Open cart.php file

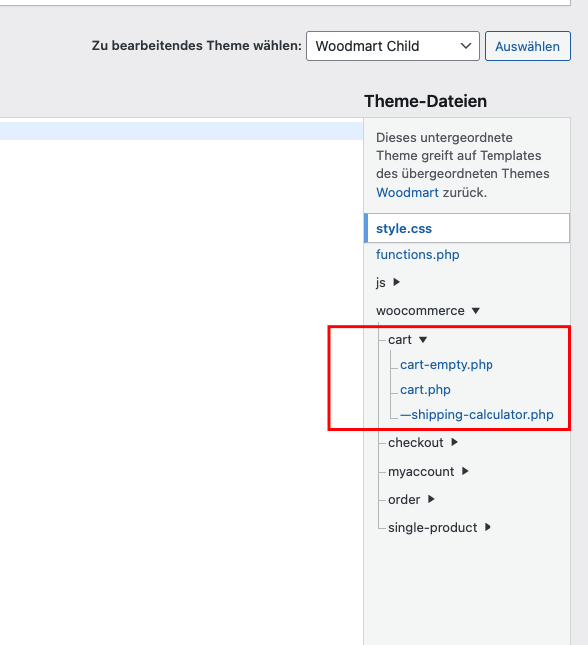(425, 390)
